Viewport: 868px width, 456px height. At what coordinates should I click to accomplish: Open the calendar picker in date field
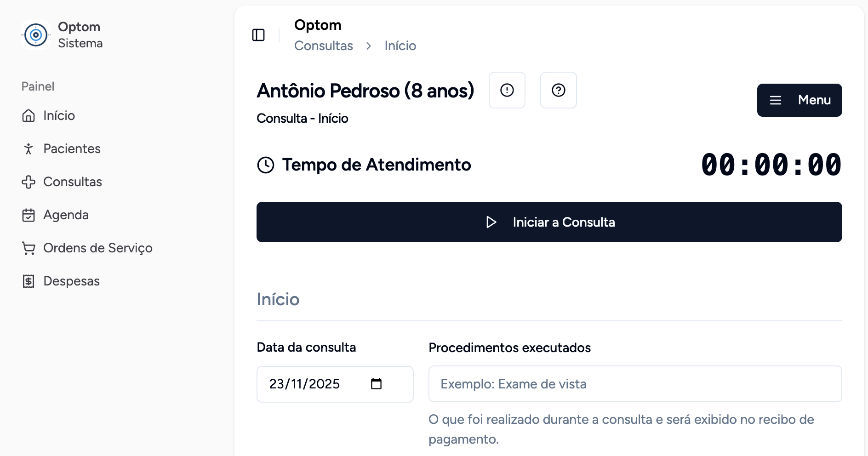(x=376, y=384)
